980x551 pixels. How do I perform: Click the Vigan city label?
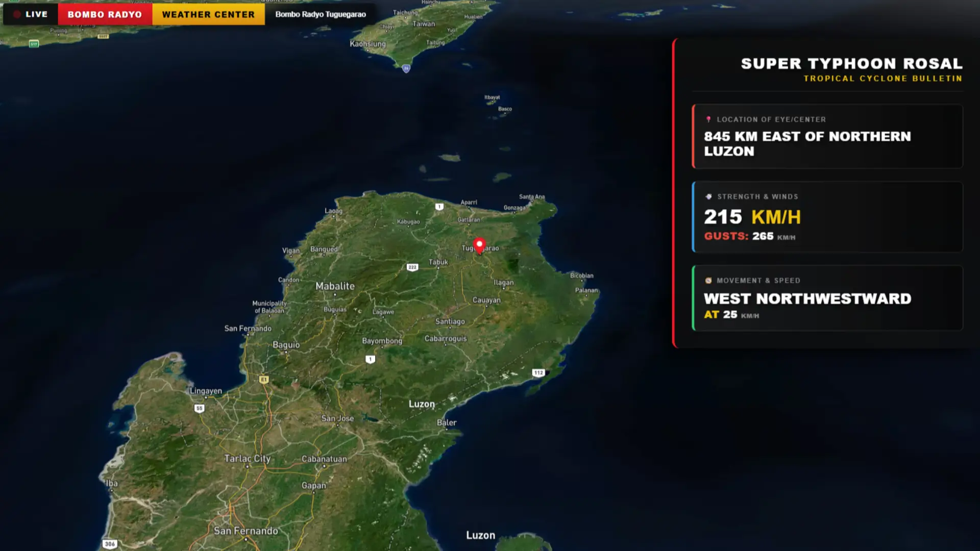click(x=291, y=251)
